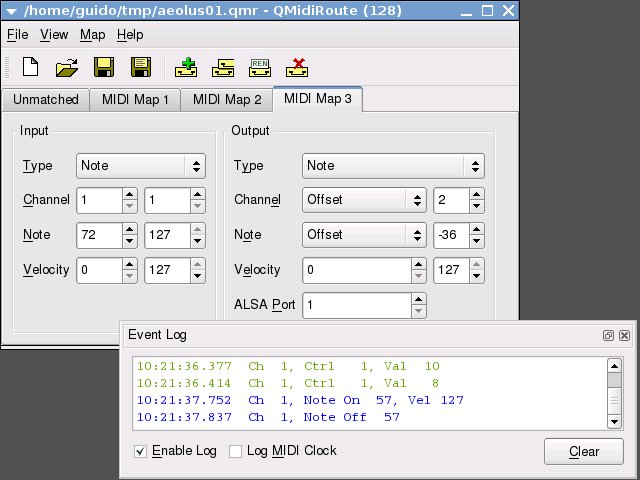
Task: Check the Log MIDI Clock checkbox
Action: point(235,451)
